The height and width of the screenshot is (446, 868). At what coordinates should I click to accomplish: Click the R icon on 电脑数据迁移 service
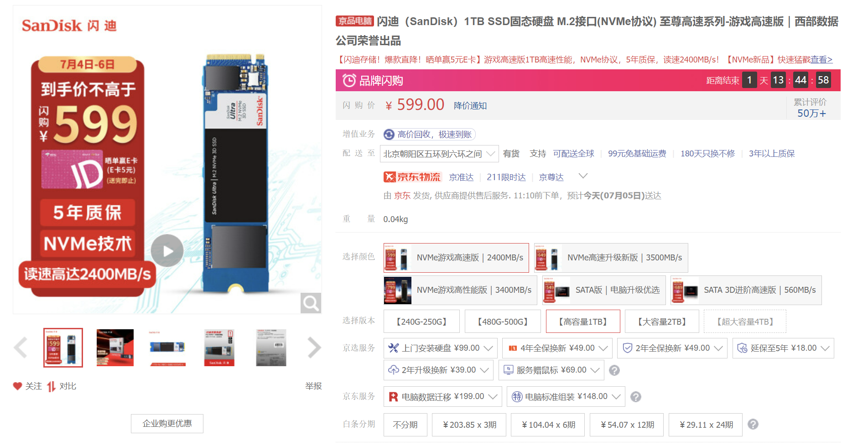tap(394, 396)
